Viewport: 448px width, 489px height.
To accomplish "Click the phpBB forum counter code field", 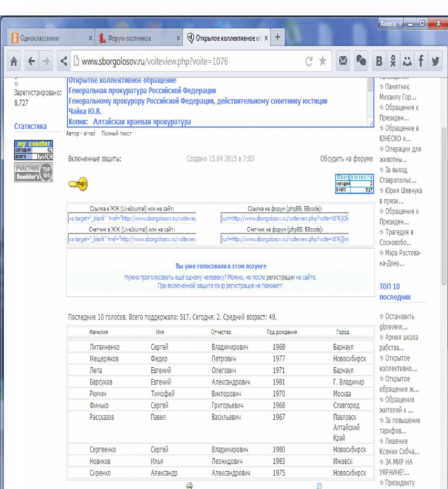I will pyautogui.click(x=284, y=239).
